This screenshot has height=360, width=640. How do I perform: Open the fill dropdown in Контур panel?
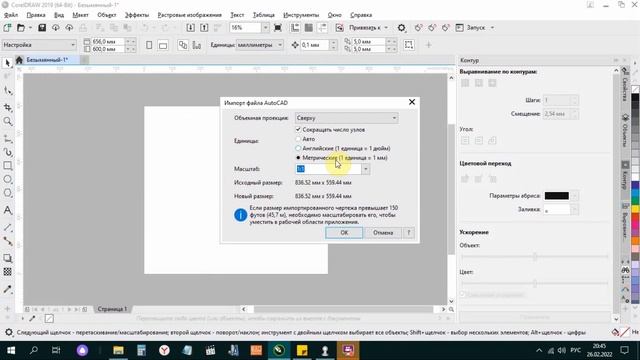[x=574, y=209]
